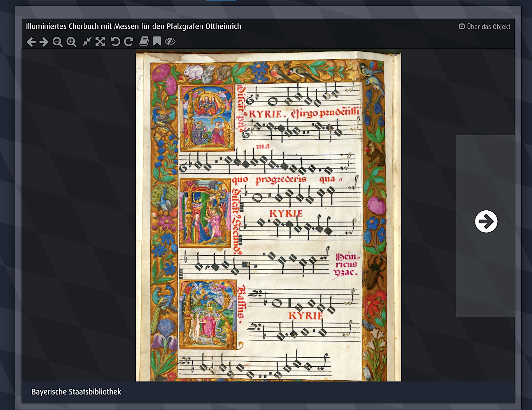Go to previous page with left arrow
The image size is (532, 410).
(x=31, y=42)
